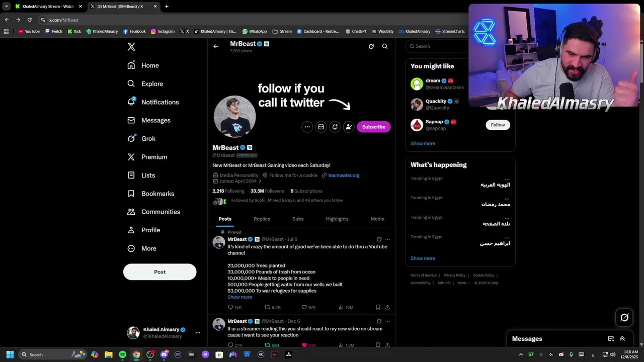The width and height of the screenshot is (644, 362).
Task: Open options for the top Egypt trend
Action: (x=507, y=178)
